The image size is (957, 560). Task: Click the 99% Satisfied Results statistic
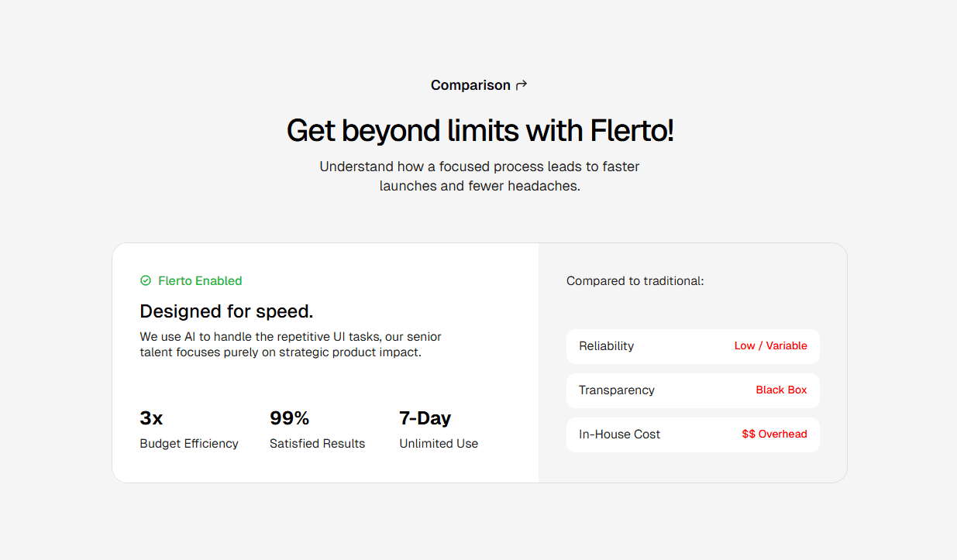[317, 429]
